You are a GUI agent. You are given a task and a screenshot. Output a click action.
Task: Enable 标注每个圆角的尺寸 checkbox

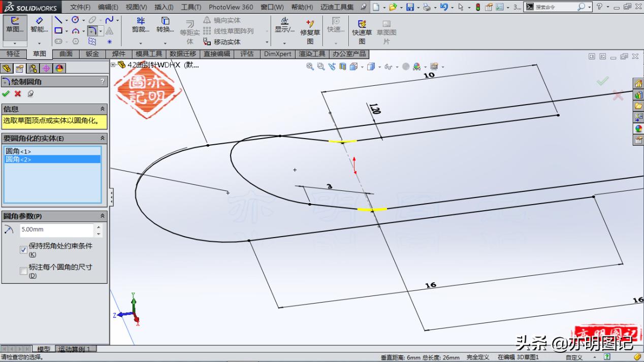pos(23,271)
